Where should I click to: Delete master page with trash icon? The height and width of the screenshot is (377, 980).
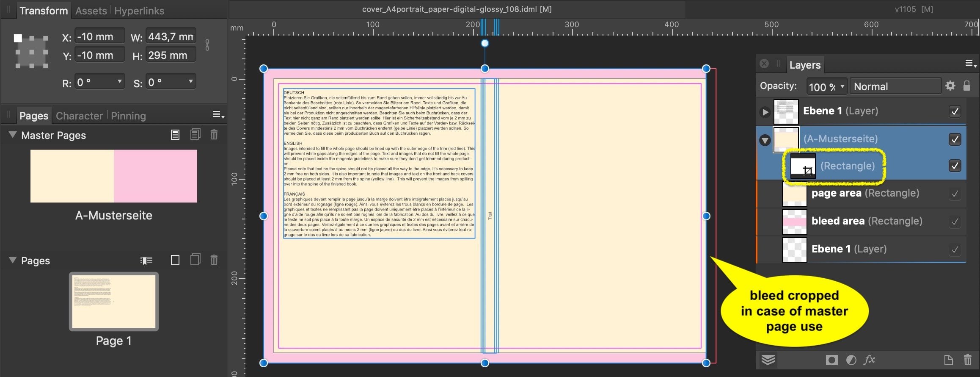tap(214, 135)
